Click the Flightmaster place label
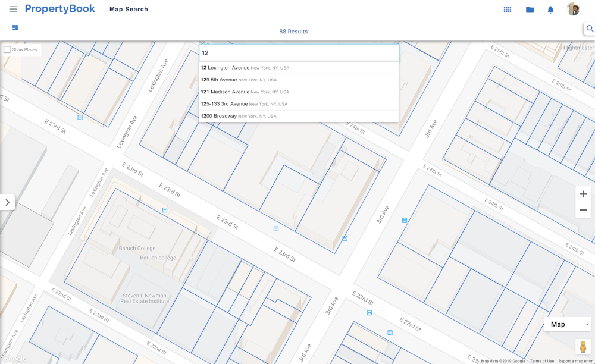The height and width of the screenshot is (364, 595). tap(579, 48)
